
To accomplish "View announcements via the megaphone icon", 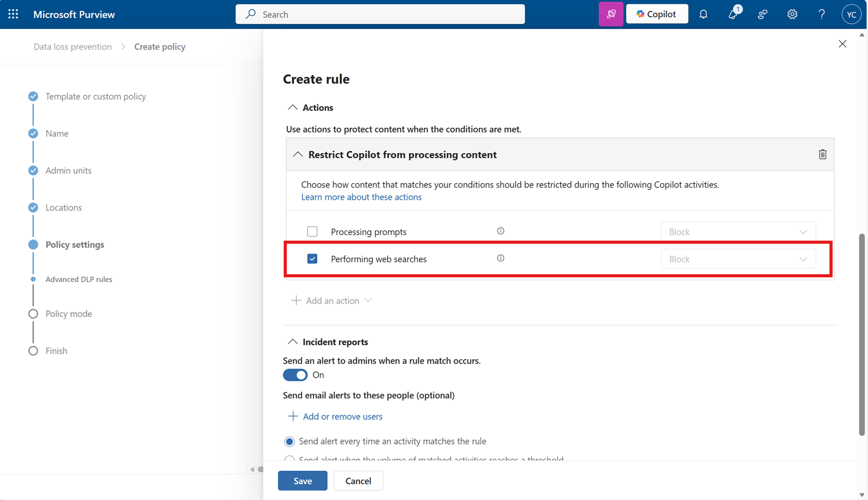I will [x=733, y=14].
